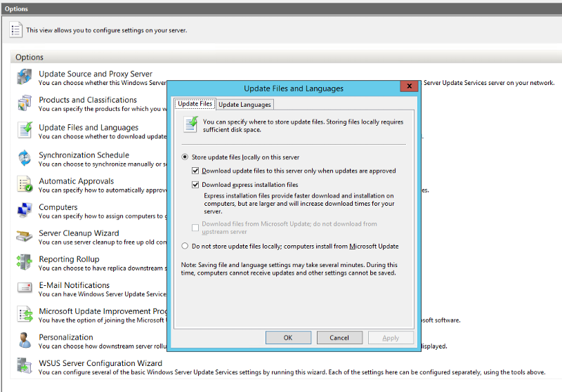Viewport: 562px width, 392px height.
Task: Click the WSUS wizard description line 'You can configure several'
Action: click(x=292, y=372)
